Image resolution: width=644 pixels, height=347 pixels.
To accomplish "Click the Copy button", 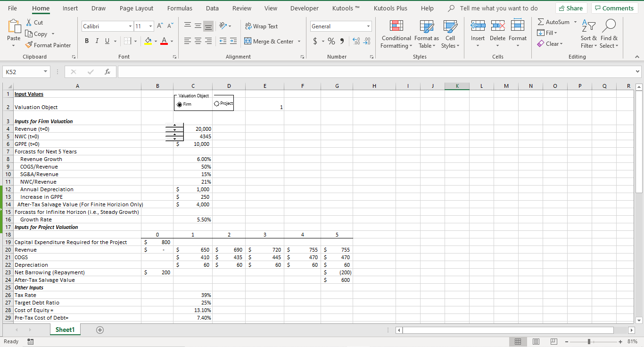I will point(37,34).
